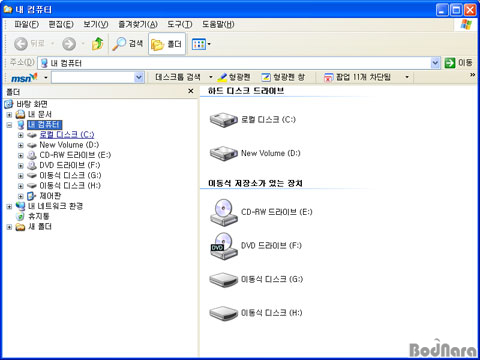Select Removable Disk (H:) icon in right pane

(x=223, y=313)
